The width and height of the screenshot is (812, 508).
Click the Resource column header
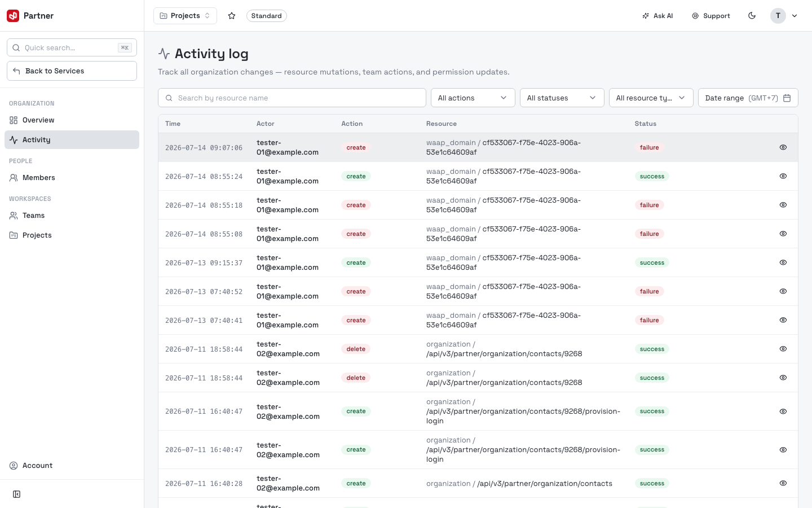pos(442,124)
